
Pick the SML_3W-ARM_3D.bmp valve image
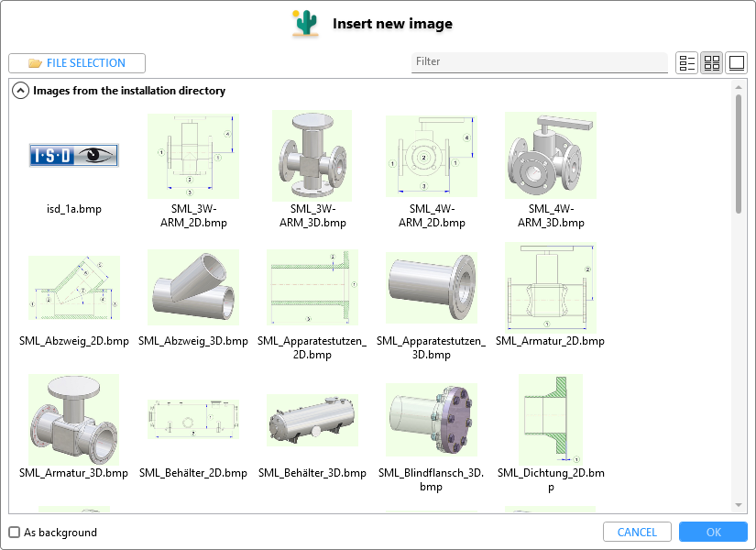312,156
